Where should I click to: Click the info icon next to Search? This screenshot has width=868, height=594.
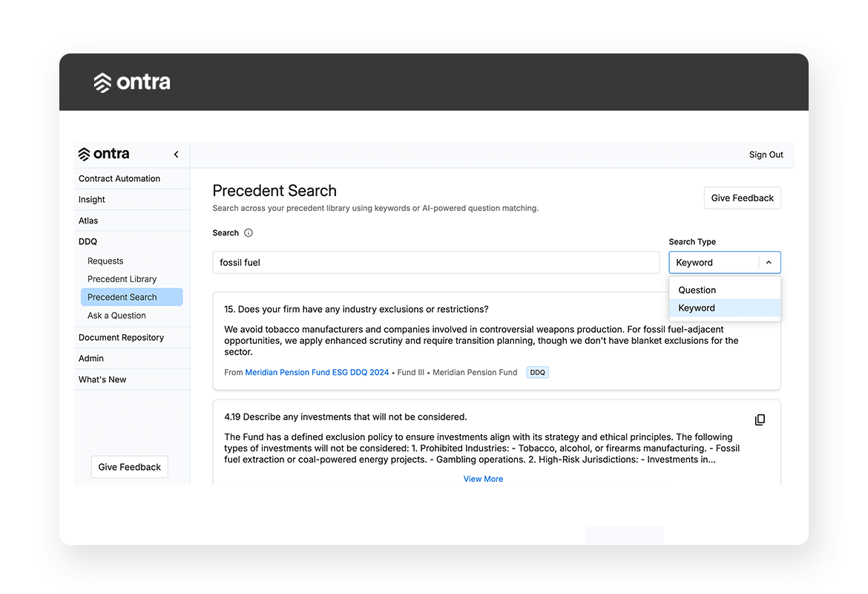tap(249, 233)
